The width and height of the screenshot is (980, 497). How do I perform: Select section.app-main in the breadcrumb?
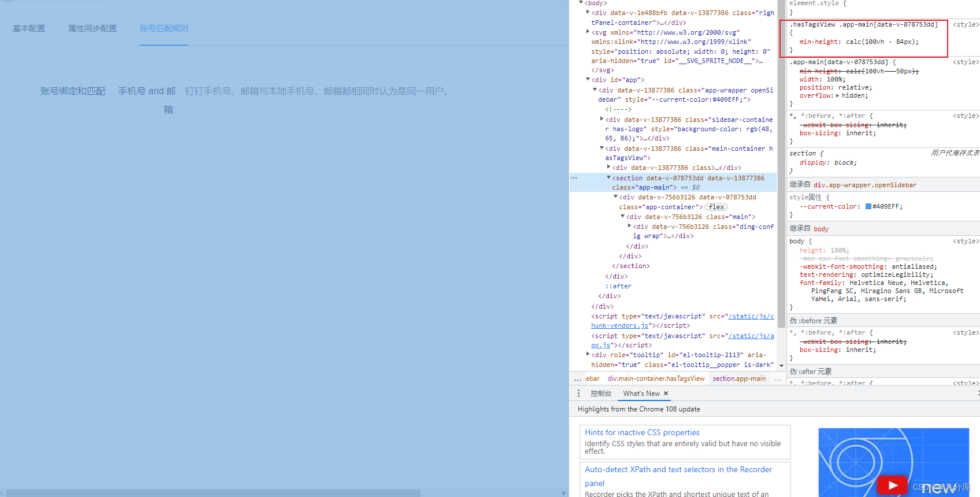(x=739, y=379)
